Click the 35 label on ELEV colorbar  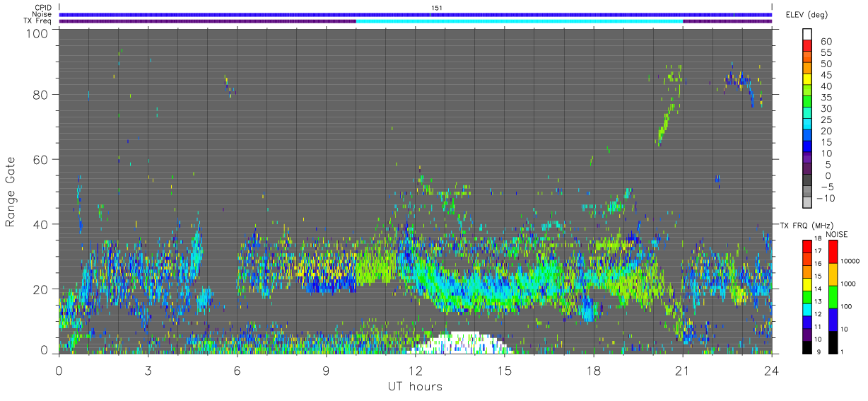click(826, 98)
